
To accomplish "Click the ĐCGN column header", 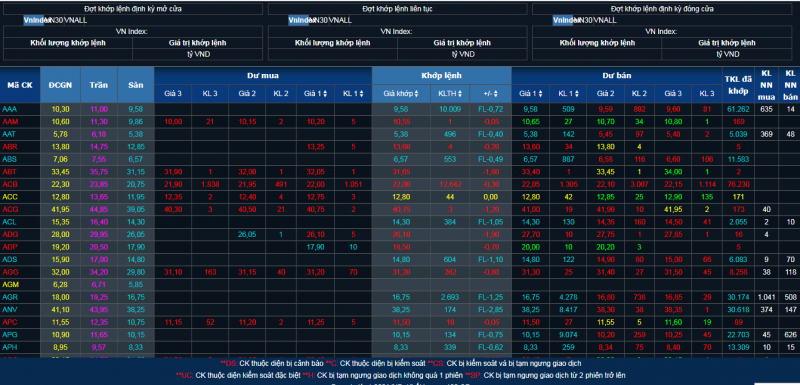I will [x=60, y=85].
